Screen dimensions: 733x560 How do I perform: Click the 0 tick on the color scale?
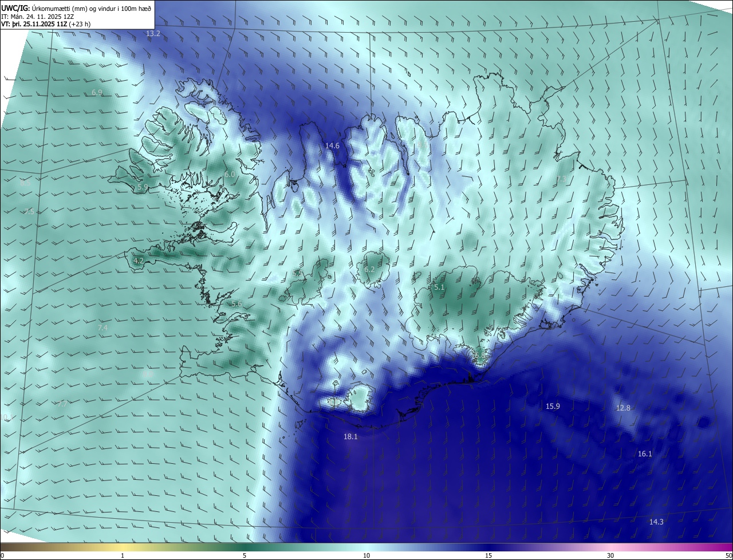[2, 555]
